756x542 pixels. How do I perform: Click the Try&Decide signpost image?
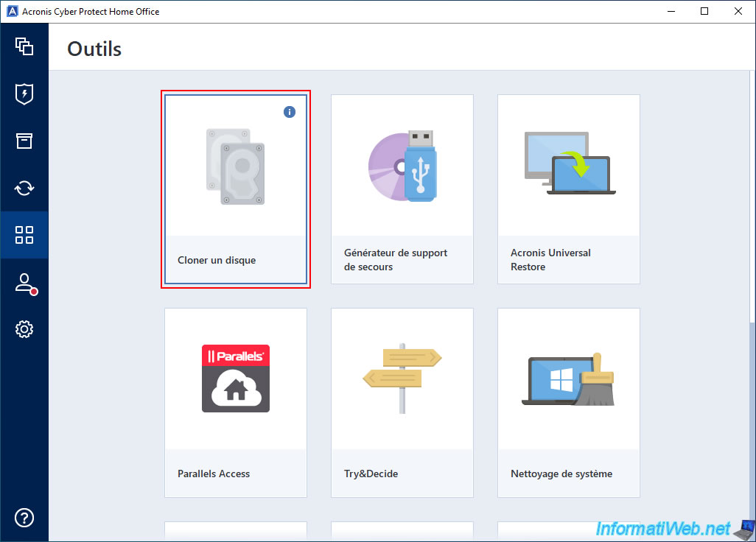click(x=402, y=378)
